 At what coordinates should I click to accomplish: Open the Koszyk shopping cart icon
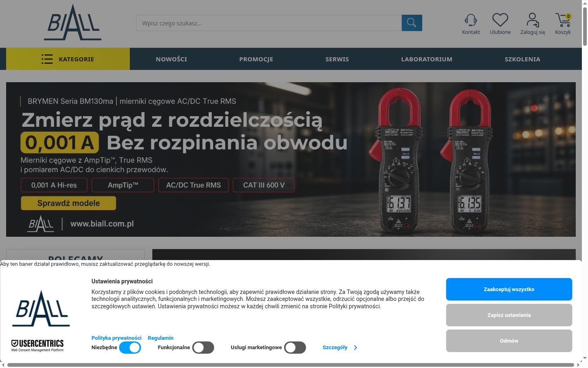pos(563,20)
